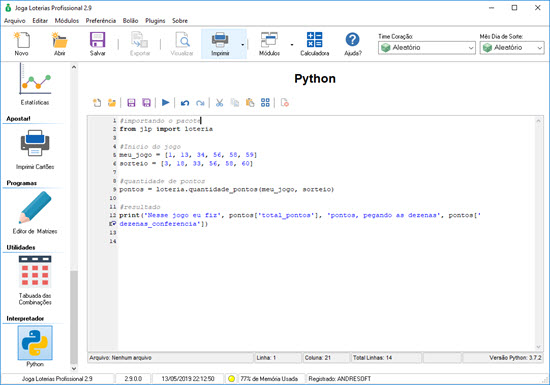Click the sidebar scroll up arrow
Viewport: 550px width, 385px height.
[x=74, y=67]
